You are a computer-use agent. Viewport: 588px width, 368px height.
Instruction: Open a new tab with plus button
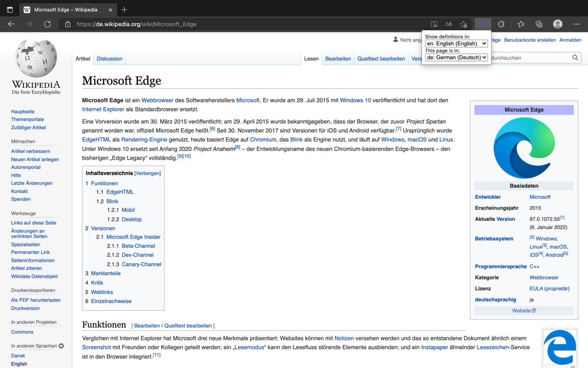[x=124, y=10]
